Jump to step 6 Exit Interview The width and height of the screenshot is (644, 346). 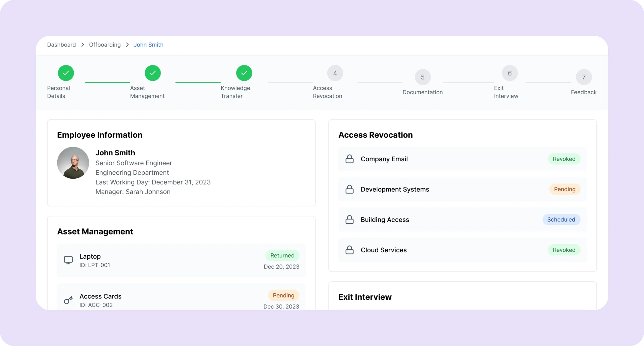tap(510, 73)
